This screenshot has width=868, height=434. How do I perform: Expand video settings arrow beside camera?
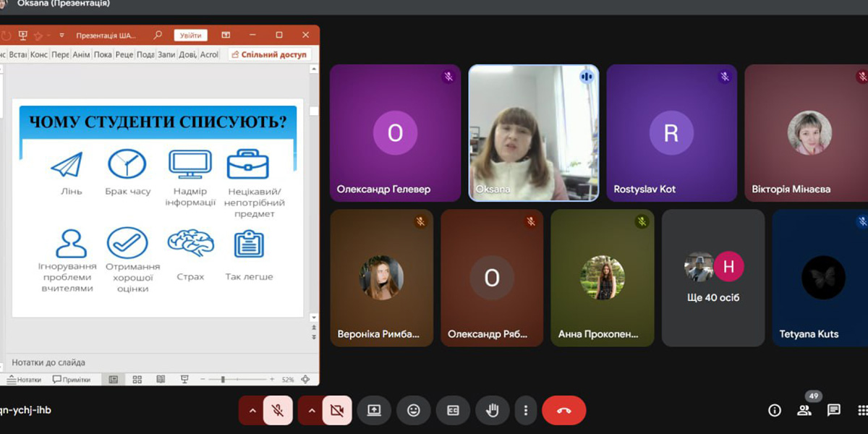[311, 410]
